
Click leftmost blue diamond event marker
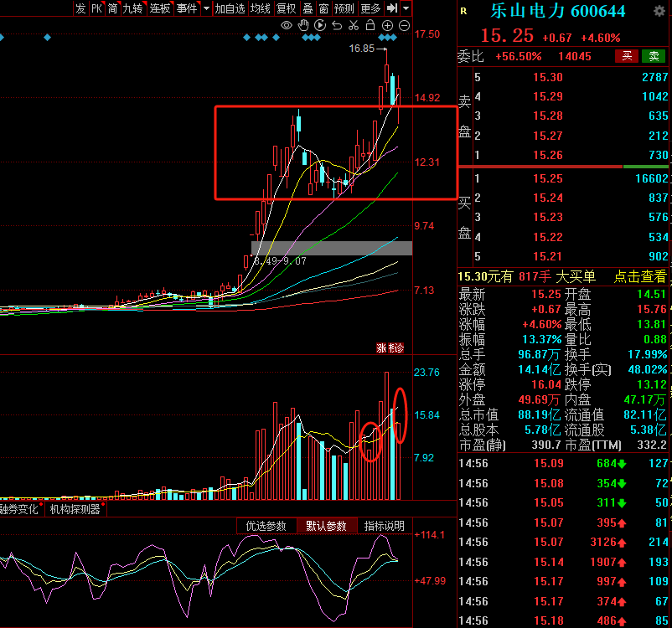[2, 38]
